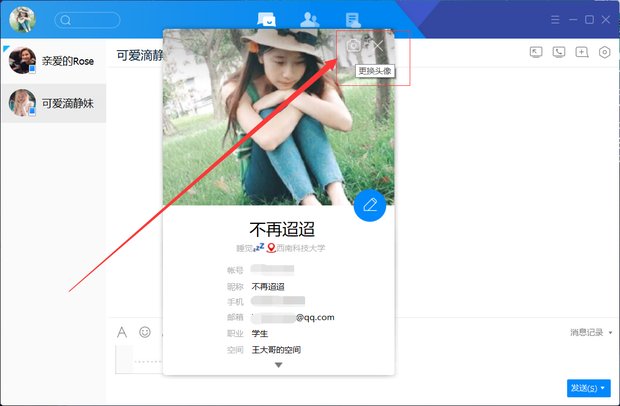Start a voice call icon

click(559, 52)
